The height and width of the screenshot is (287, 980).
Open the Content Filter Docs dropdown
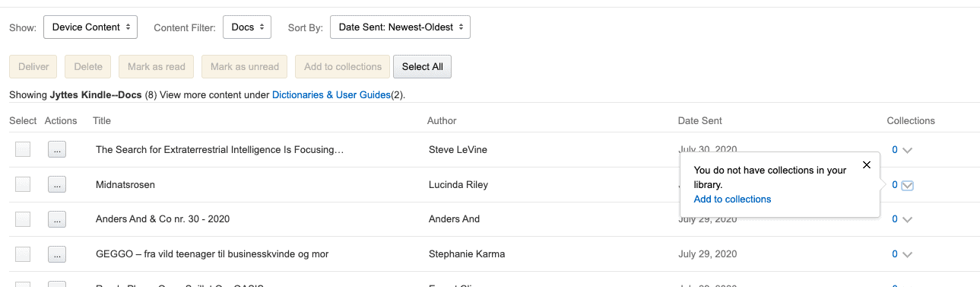[x=247, y=27]
